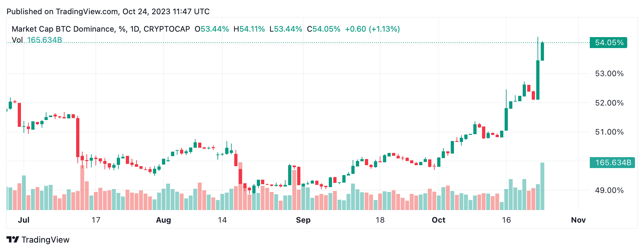Click the 53.00% price axis level

[x=609, y=74]
